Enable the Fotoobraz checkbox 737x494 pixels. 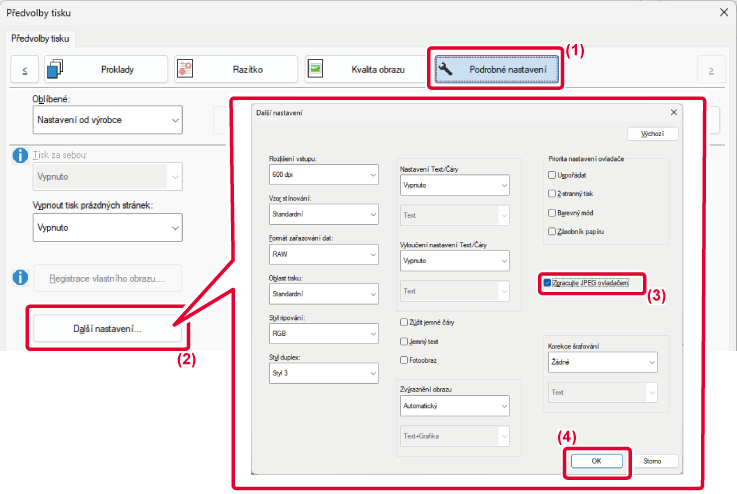(x=403, y=359)
